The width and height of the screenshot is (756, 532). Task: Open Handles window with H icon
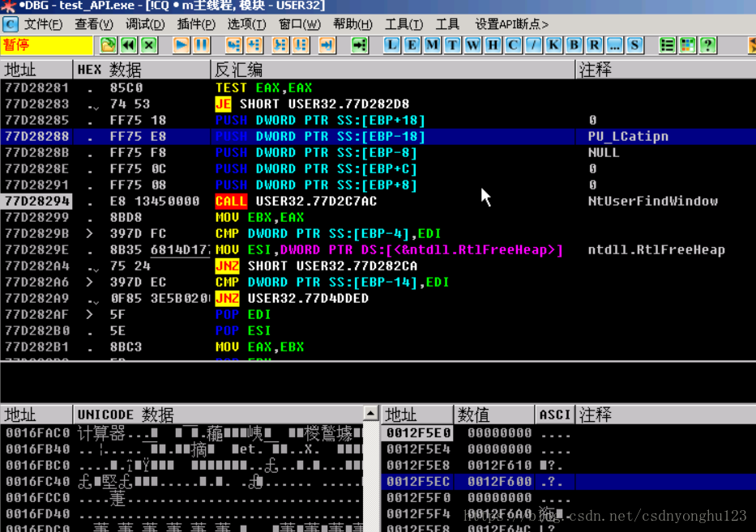[493, 45]
